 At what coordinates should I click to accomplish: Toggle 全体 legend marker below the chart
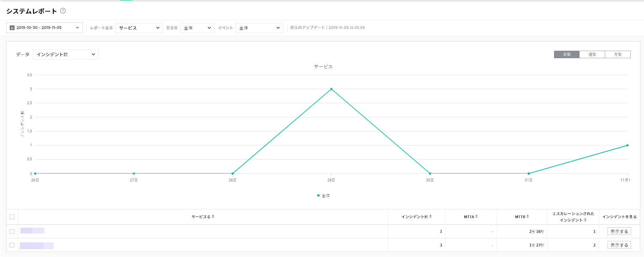(x=318, y=196)
